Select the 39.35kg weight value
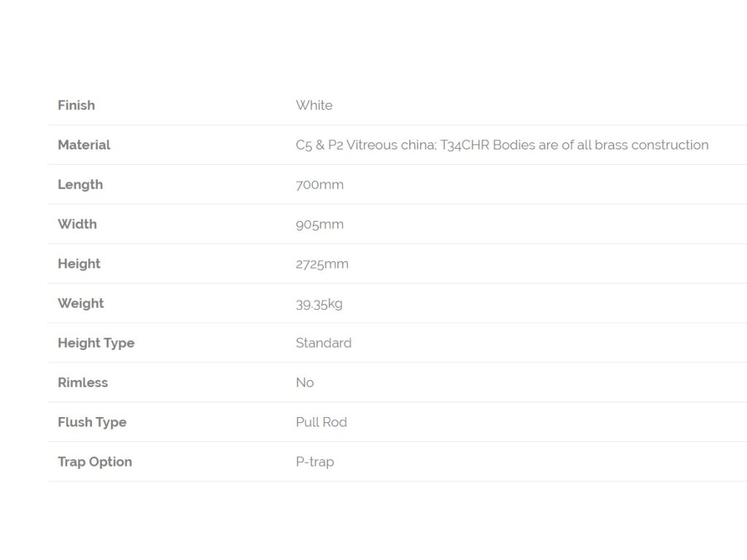 (x=320, y=304)
